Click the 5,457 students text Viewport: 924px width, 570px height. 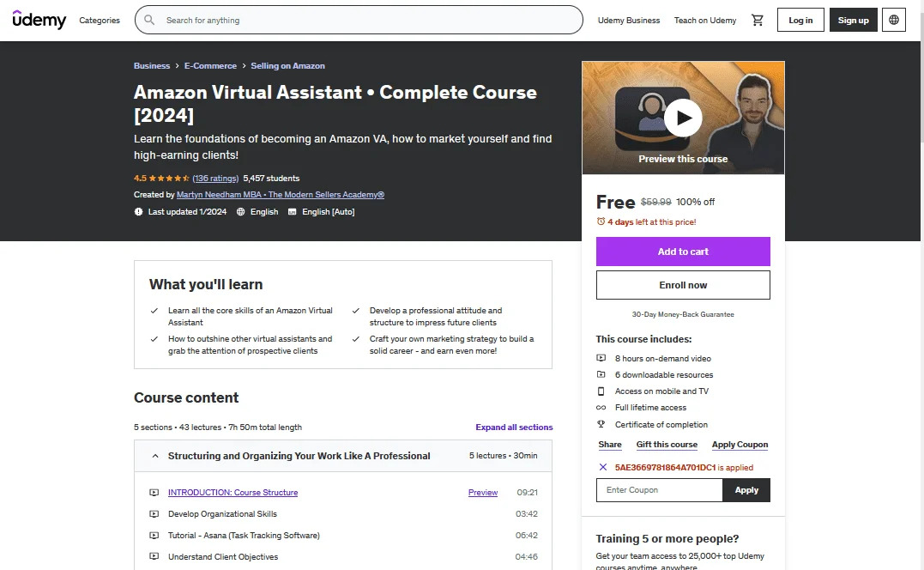point(271,178)
